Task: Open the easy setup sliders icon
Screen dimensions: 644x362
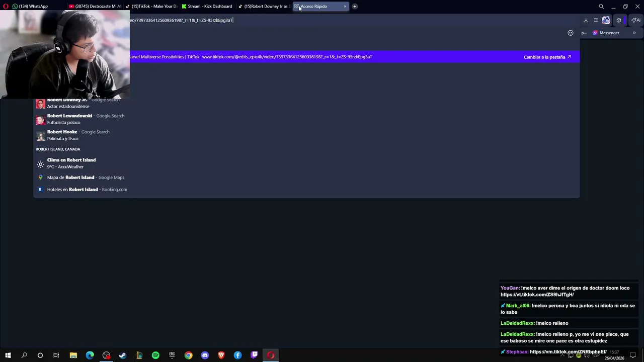Action: 596,20
